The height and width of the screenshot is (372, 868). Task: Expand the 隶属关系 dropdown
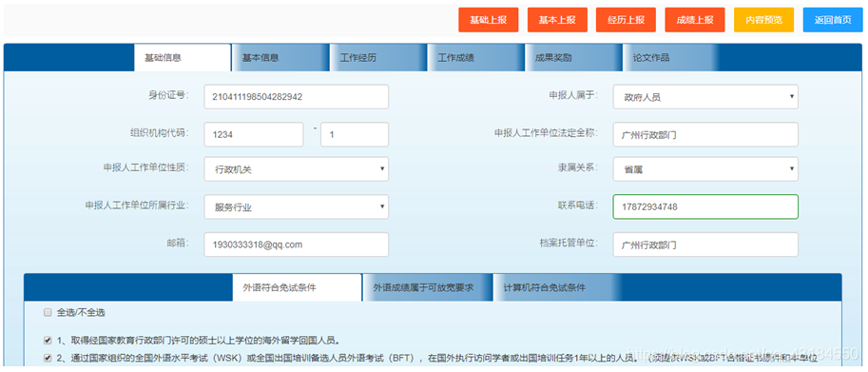click(705, 169)
